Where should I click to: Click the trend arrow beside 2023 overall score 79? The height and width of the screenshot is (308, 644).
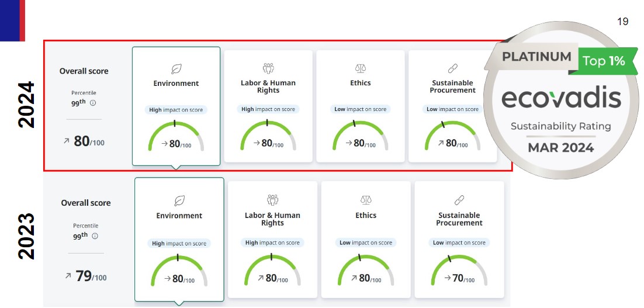click(x=68, y=275)
